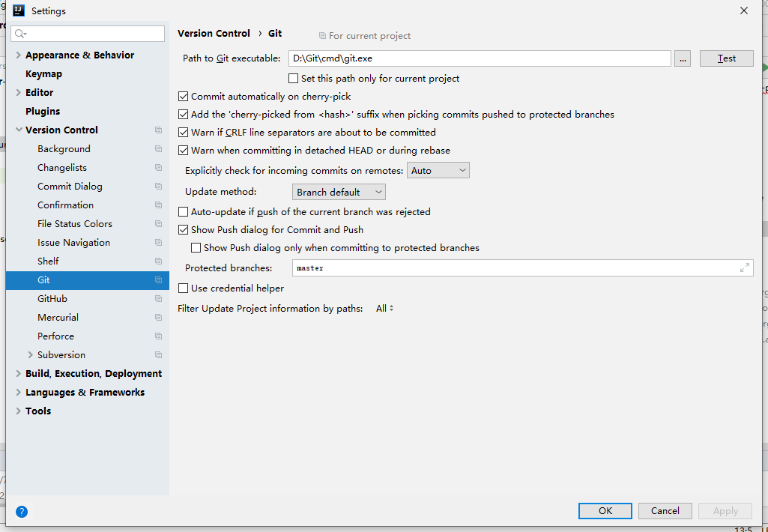The image size is (768, 532).
Task: Click project-level icon next to Git row
Action: [158, 280]
